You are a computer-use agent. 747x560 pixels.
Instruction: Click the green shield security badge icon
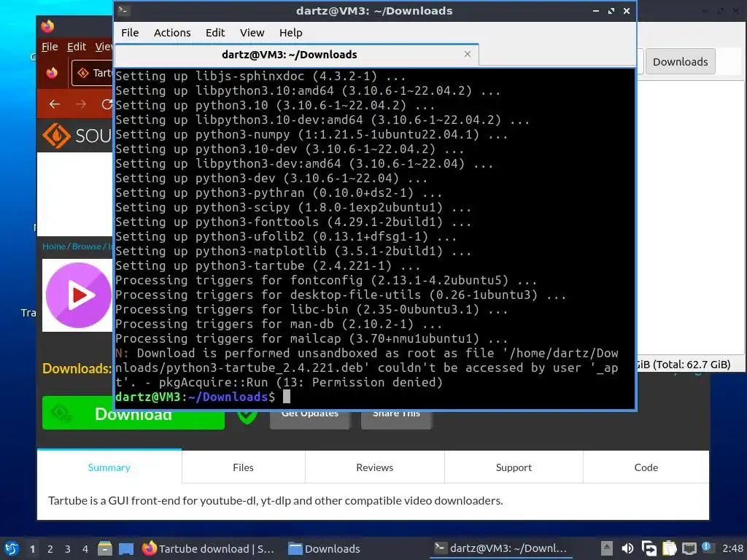[247, 416]
